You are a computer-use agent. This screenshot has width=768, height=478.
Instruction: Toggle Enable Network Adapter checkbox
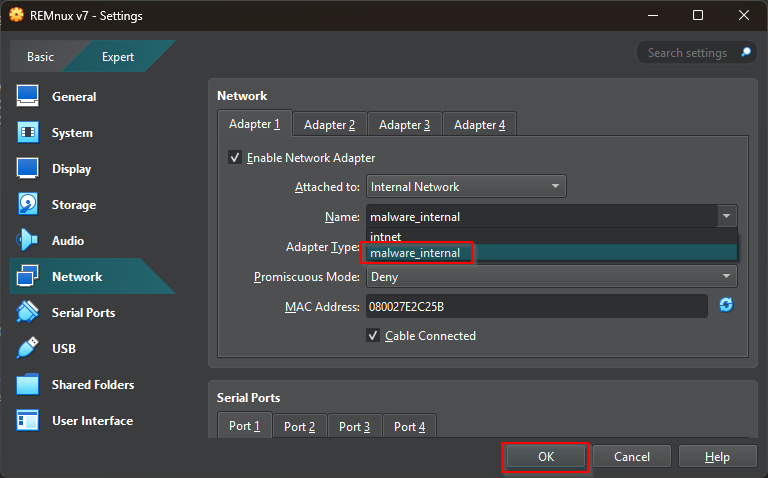pos(235,158)
